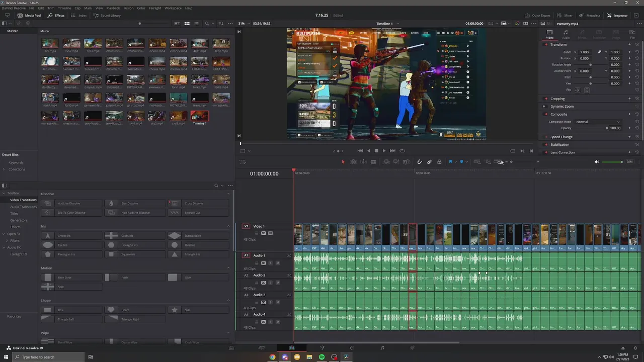Click the Detail Zoom icon
This screenshot has width=644, height=362.
[x=488, y=162]
